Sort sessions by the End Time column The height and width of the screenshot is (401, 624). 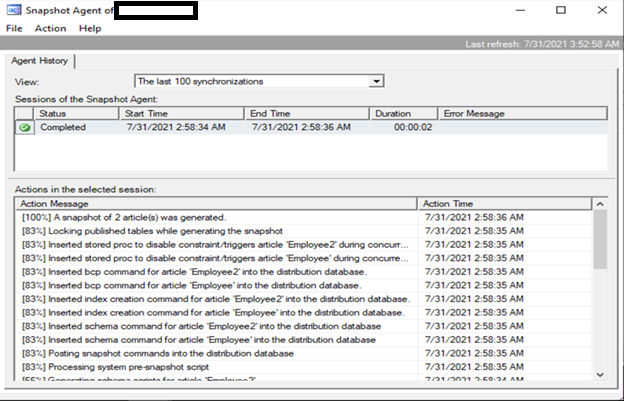point(307,113)
